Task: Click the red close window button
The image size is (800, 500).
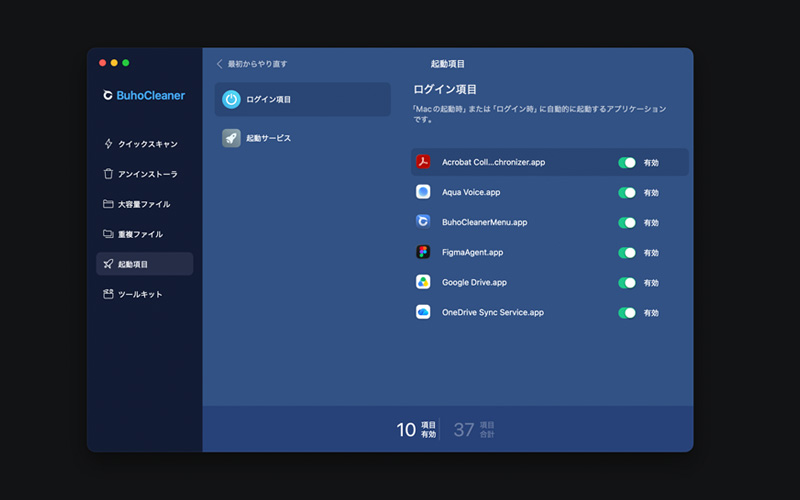Action: (x=103, y=63)
